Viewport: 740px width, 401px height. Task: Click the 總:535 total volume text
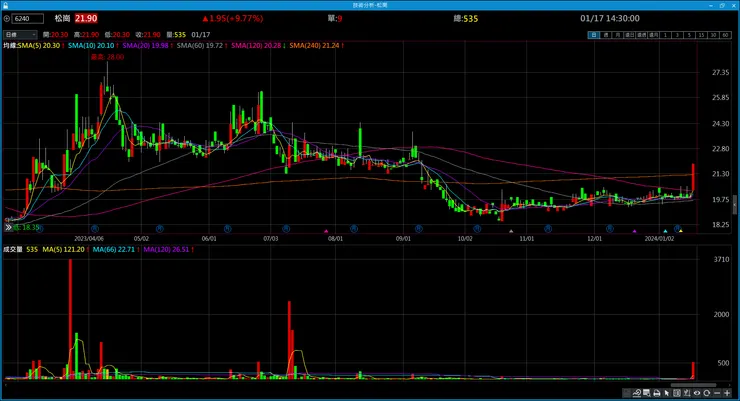(466, 19)
